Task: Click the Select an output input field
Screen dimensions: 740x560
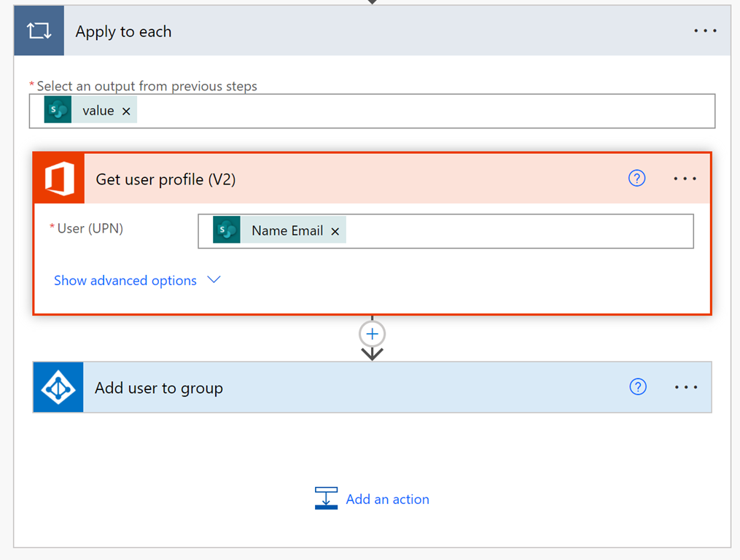Action: coord(423,111)
